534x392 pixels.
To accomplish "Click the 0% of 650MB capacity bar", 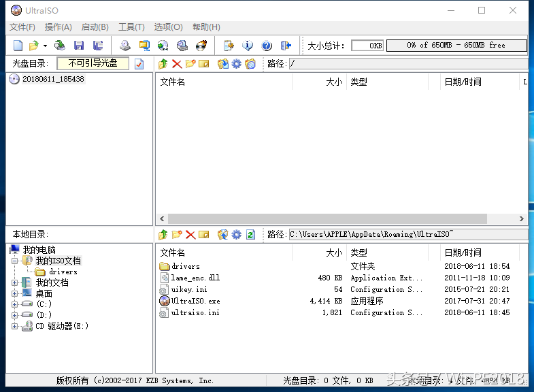I will tap(456, 46).
